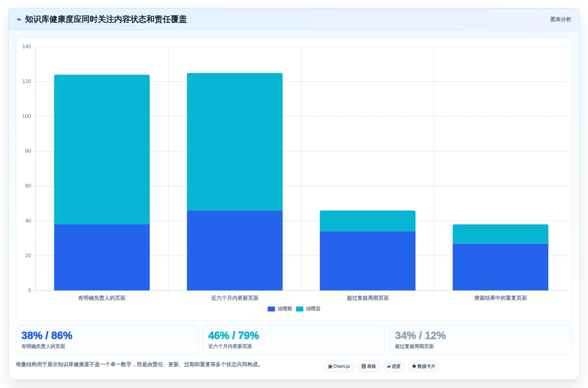Click the footnote text starting 堆叠结构用于展示

(x=139, y=365)
